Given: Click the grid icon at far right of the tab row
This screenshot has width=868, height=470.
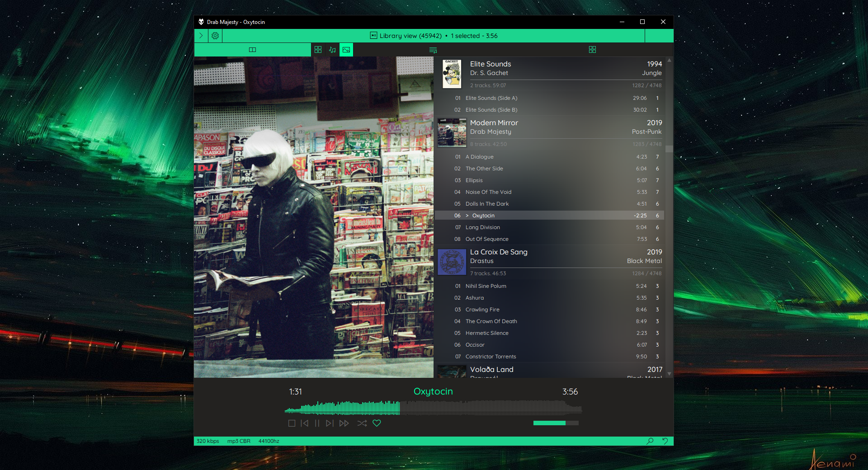Looking at the screenshot, I should [x=592, y=50].
